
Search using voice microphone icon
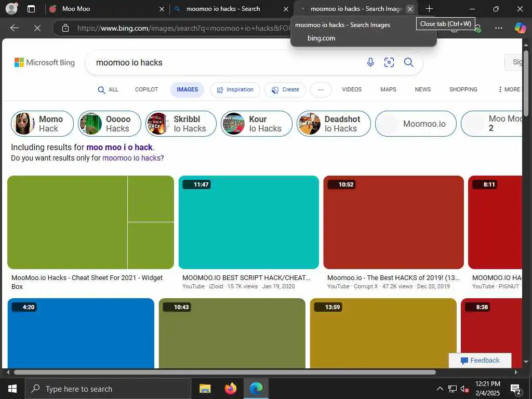370,62
